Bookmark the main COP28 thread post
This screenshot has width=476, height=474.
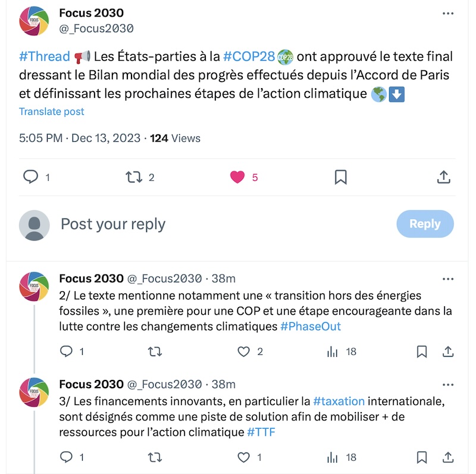click(x=340, y=177)
